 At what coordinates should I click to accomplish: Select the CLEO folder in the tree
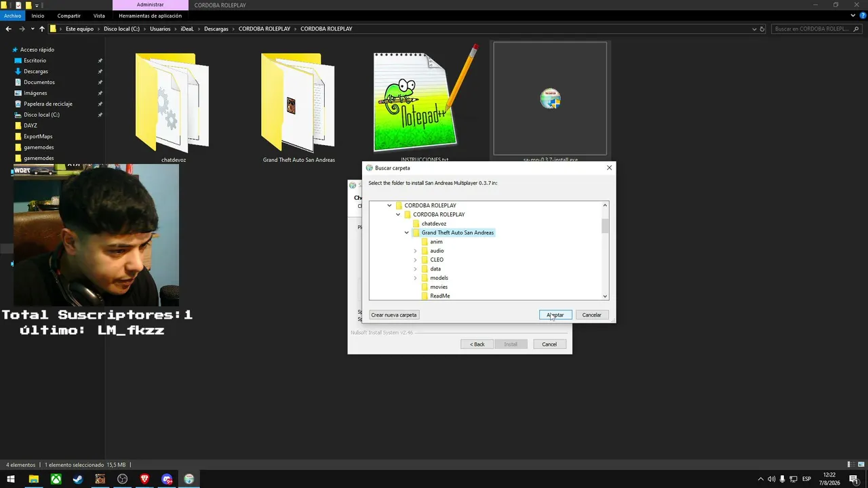(437, 260)
